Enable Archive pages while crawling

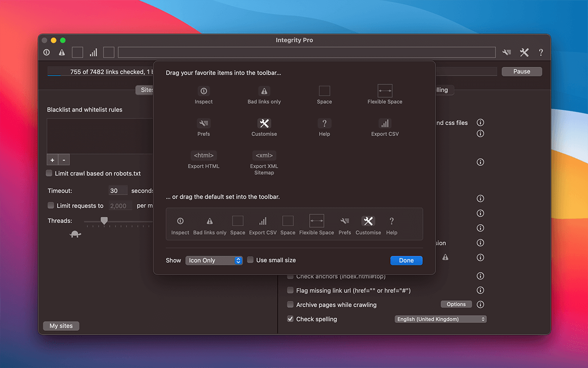coord(290,305)
